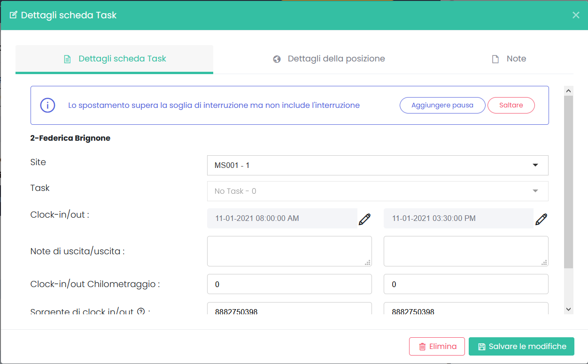Click the scrollbar up arrow

[x=568, y=91]
